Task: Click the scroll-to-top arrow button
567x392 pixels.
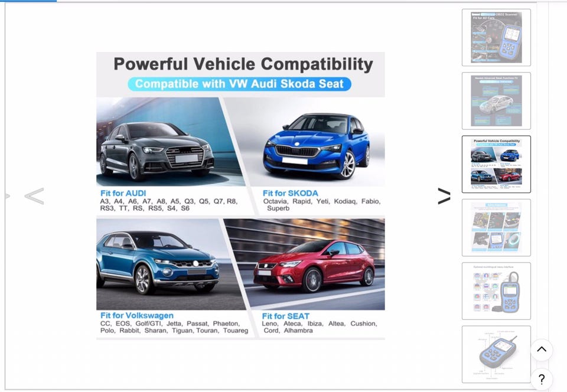Action: point(542,349)
